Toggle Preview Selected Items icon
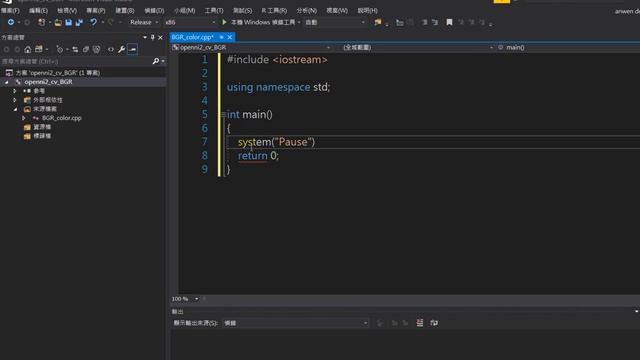640x360 pixels. (x=132, y=49)
